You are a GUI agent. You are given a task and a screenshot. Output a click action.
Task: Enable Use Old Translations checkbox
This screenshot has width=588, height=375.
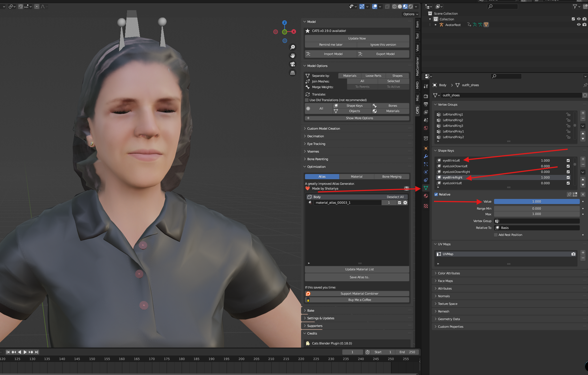[307, 100]
